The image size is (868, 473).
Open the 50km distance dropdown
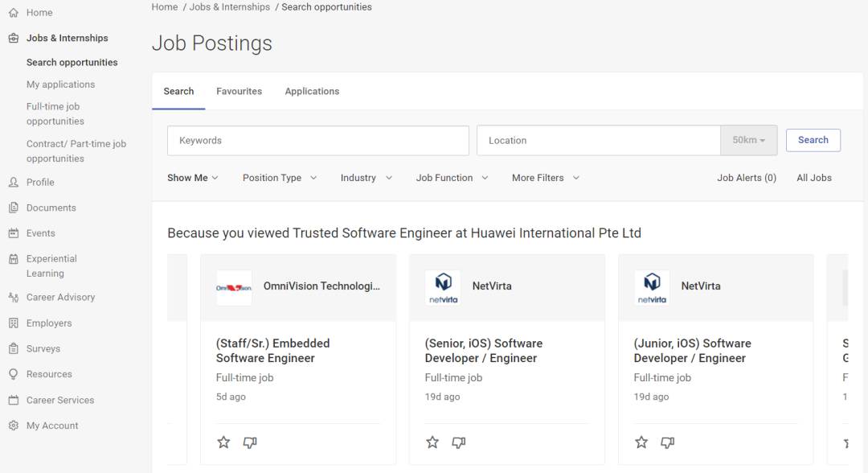(748, 140)
